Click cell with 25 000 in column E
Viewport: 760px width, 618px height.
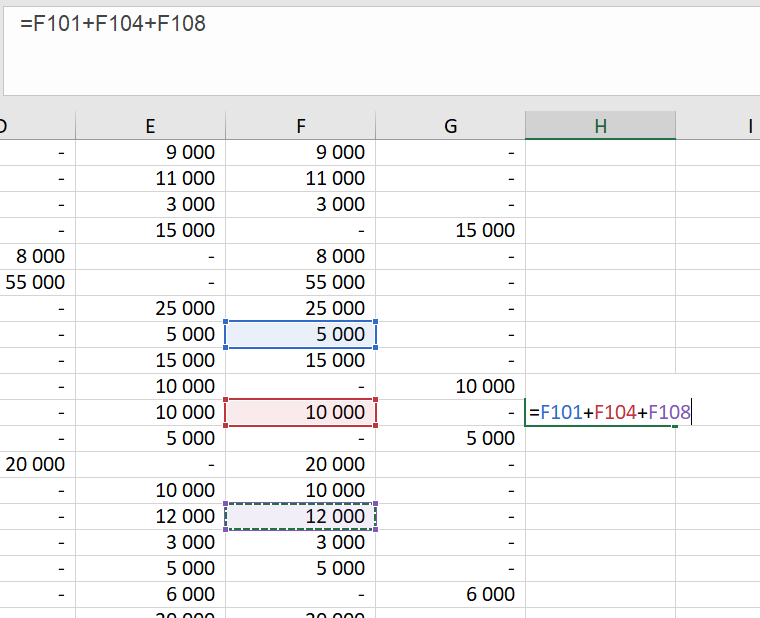coord(150,308)
